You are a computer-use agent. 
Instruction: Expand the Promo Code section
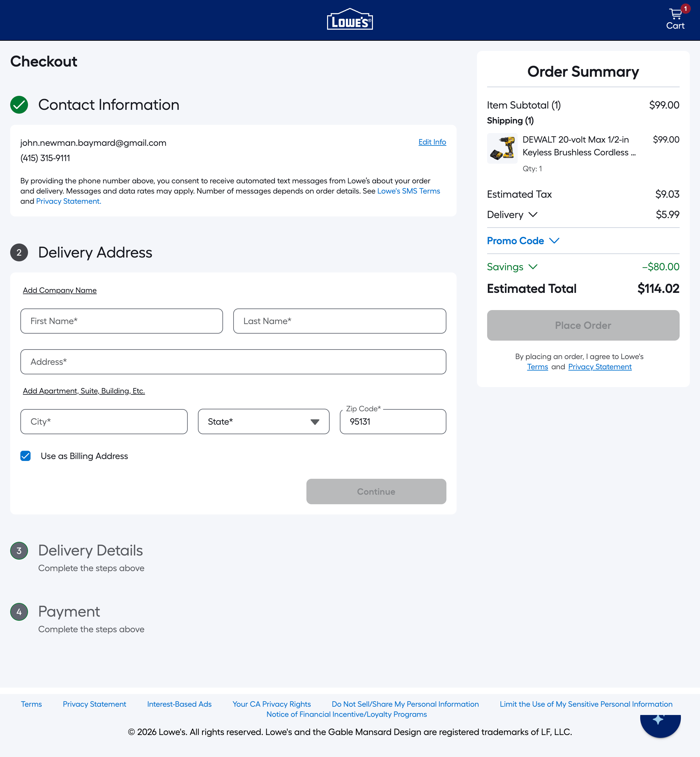point(523,241)
